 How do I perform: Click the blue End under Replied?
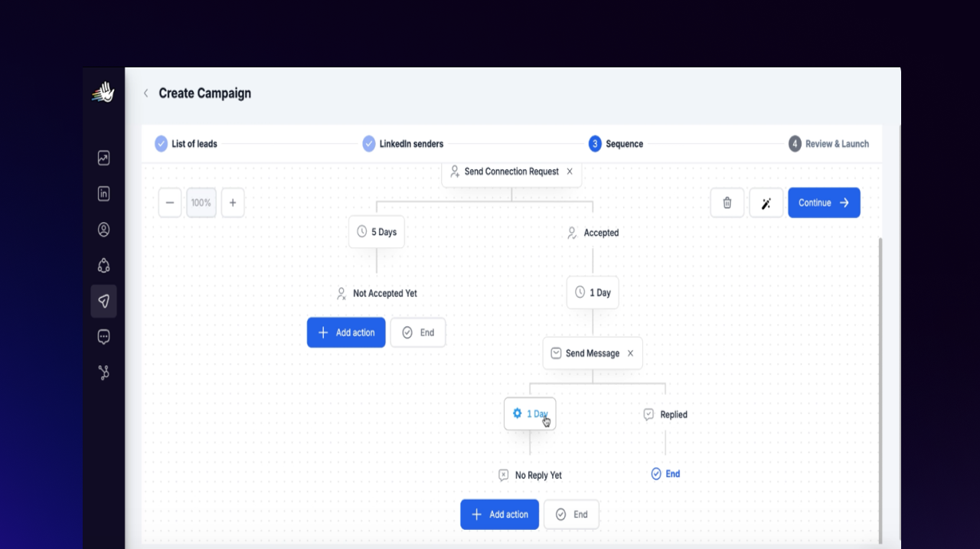665,474
